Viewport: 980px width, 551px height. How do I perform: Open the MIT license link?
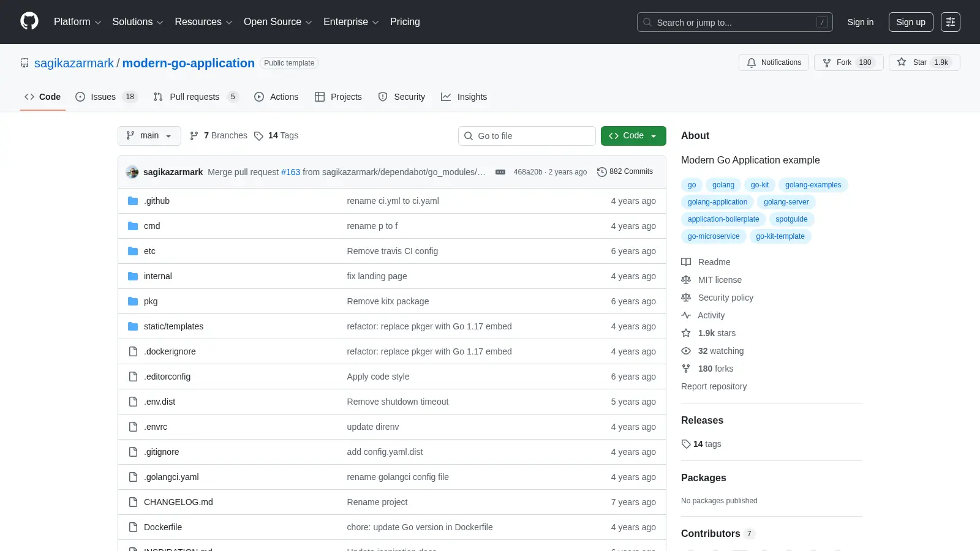pos(712,280)
